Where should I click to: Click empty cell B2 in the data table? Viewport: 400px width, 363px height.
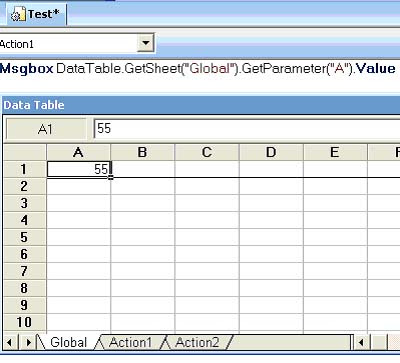142,186
